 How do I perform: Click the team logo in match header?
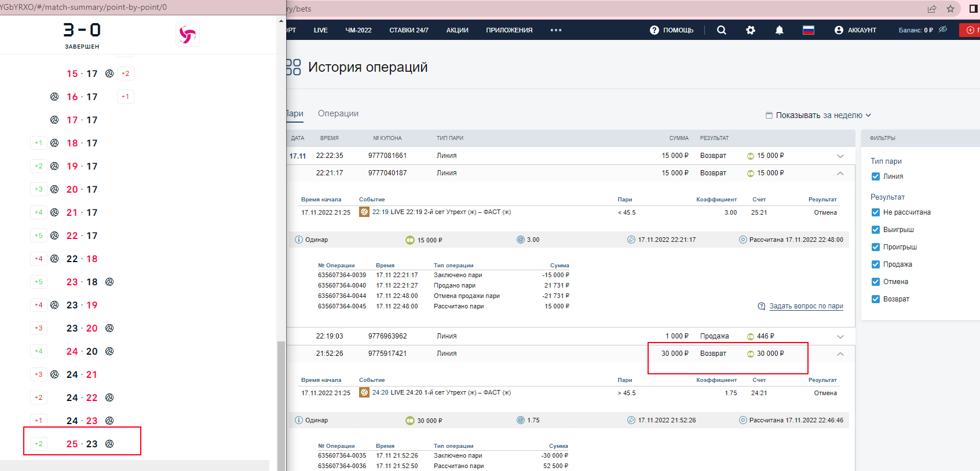187,35
